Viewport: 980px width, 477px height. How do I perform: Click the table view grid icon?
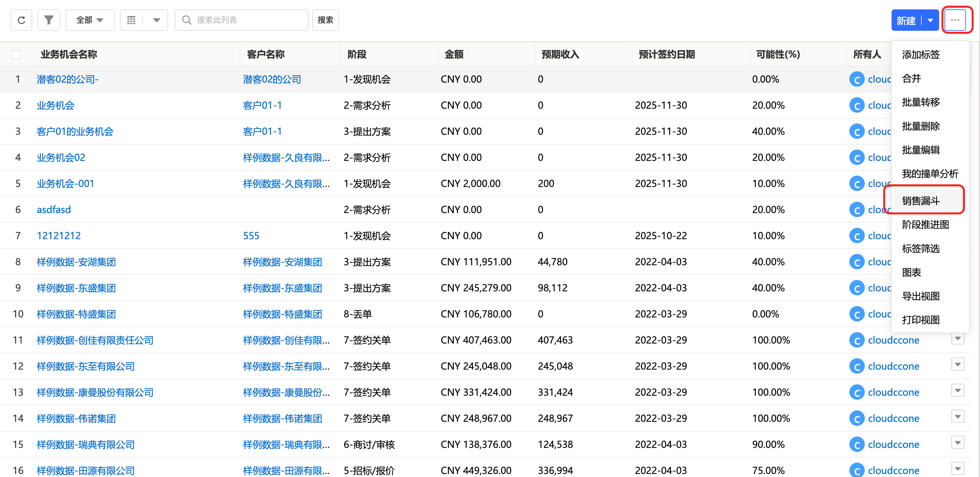click(x=131, y=20)
